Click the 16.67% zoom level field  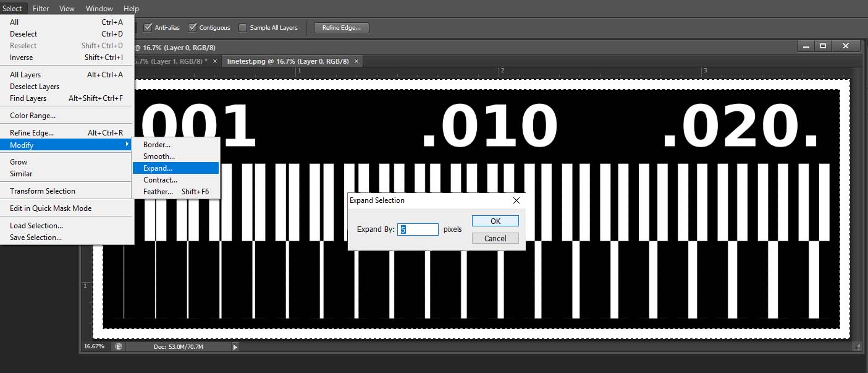point(95,347)
